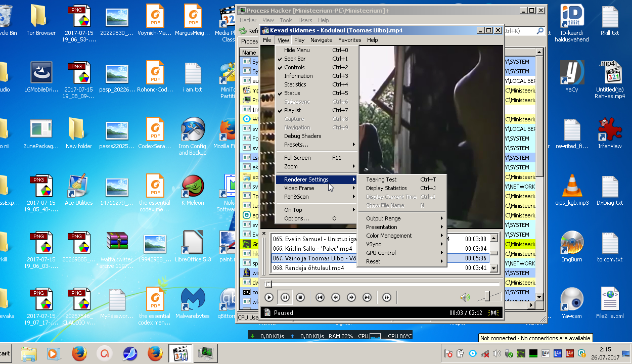Choose Full Screen from View menu
Screen dimensions: 632x364
(297, 158)
